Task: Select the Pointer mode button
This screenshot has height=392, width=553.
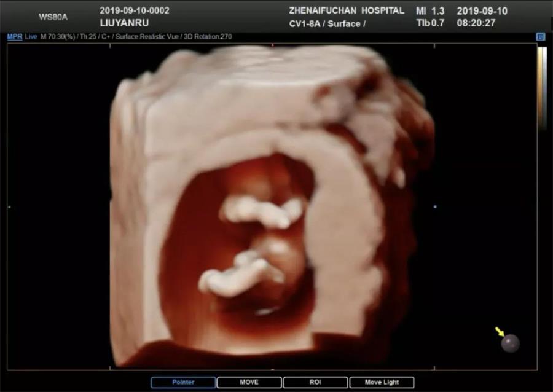Action: pyautogui.click(x=183, y=382)
